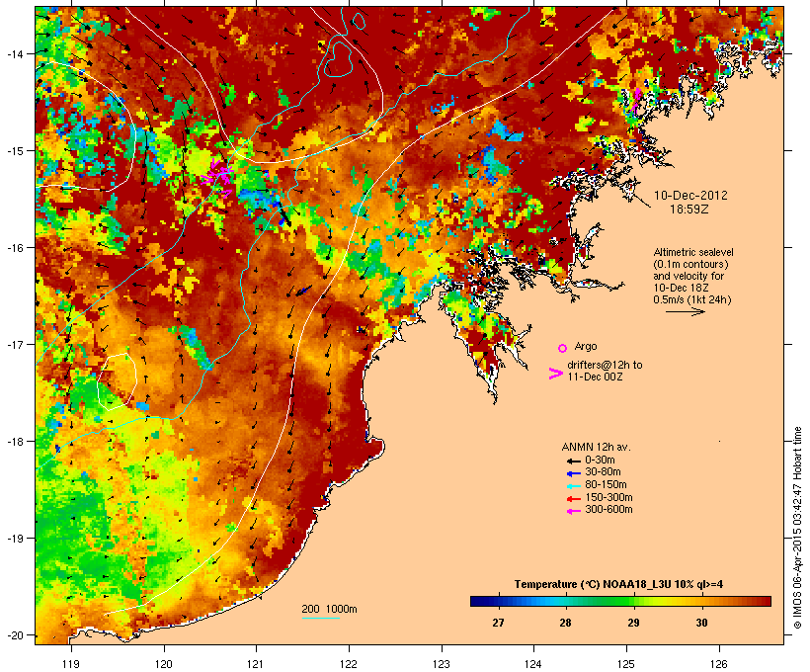
Task: Click the 0.5m/s velocity reference arrow
Action: 685,311
